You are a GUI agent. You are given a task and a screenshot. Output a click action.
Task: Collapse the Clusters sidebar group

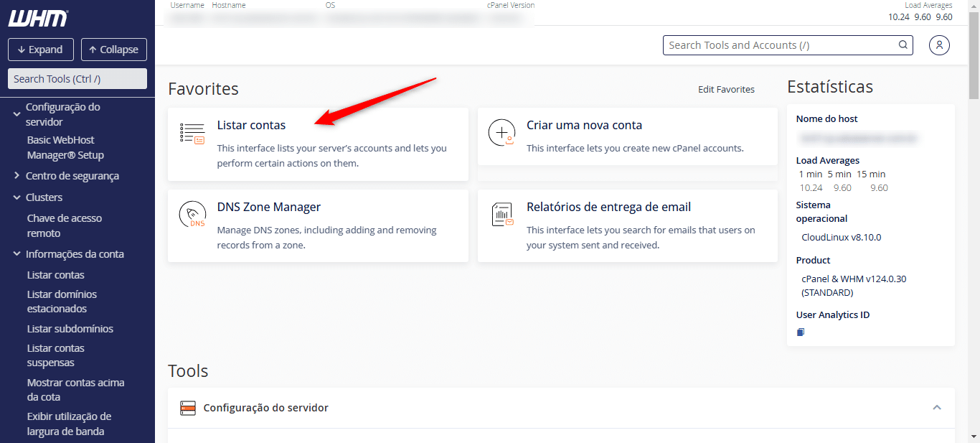[x=17, y=197]
